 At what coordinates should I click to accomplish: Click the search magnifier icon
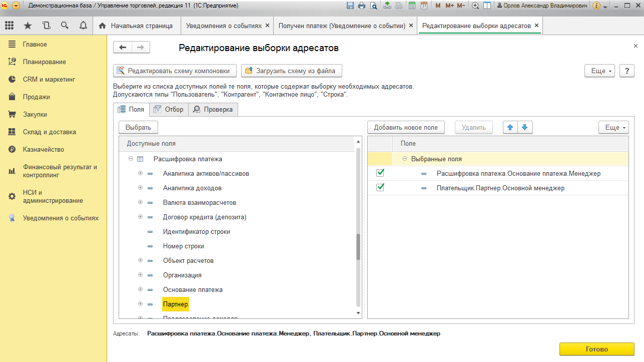(65, 26)
